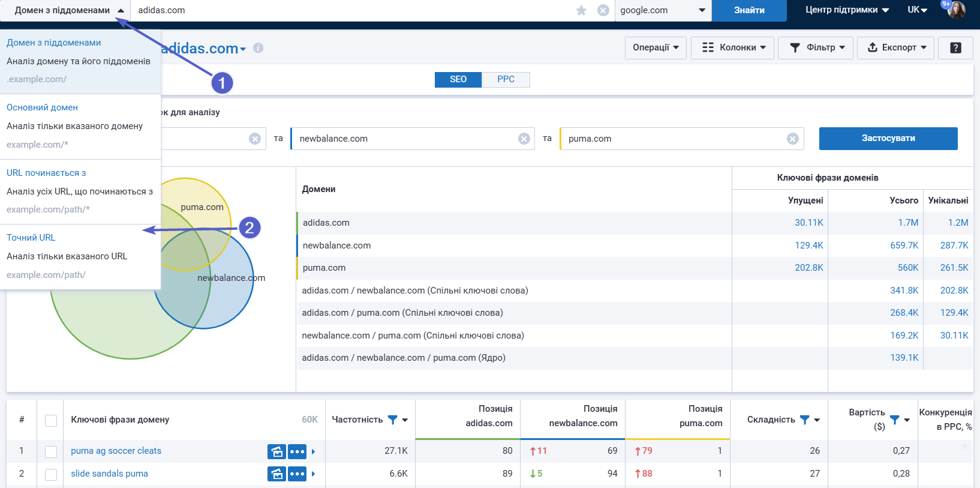This screenshot has height=488, width=980.
Task: Open SERP snapshot for puma ag soccer cleats
Action: (276, 451)
